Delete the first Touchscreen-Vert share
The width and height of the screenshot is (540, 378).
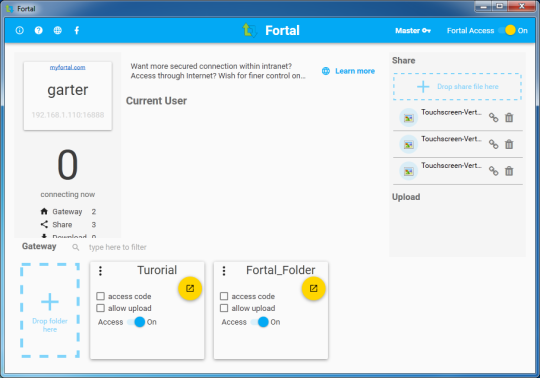(509, 118)
